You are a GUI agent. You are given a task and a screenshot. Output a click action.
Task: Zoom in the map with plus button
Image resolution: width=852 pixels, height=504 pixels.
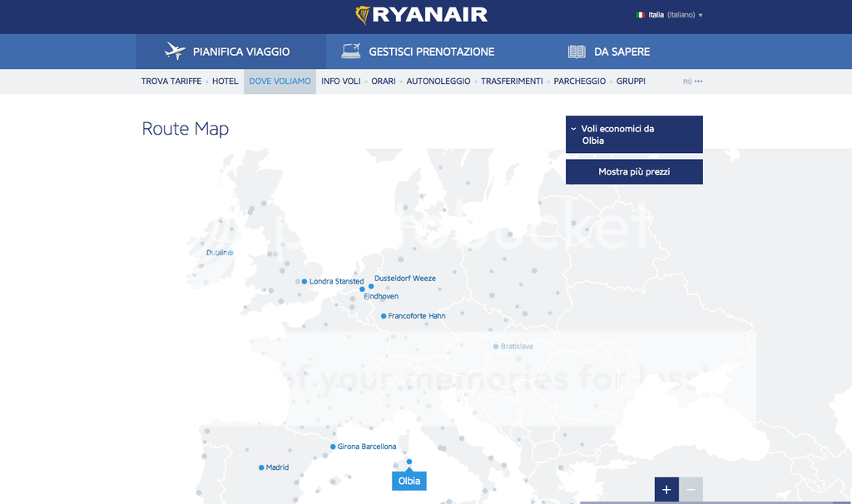pos(666,489)
